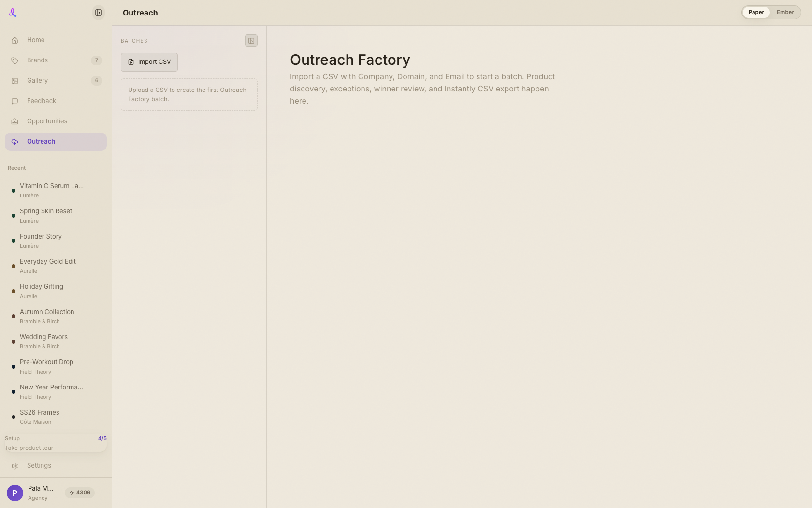Open the account ellipsis menu
The height and width of the screenshot is (508, 812).
(x=102, y=493)
